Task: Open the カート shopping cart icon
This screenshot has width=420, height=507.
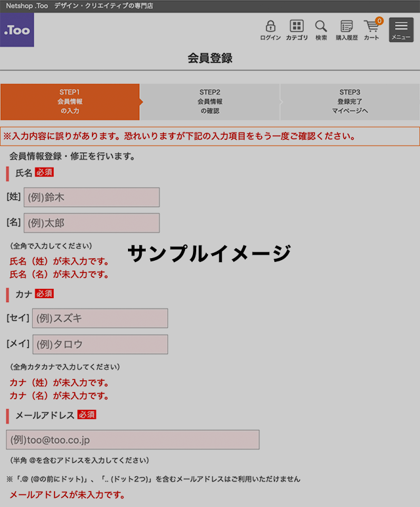Action: click(x=371, y=30)
